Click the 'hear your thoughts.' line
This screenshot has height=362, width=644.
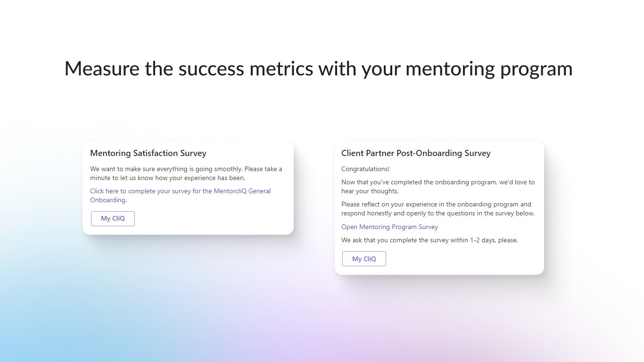(370, 191)
